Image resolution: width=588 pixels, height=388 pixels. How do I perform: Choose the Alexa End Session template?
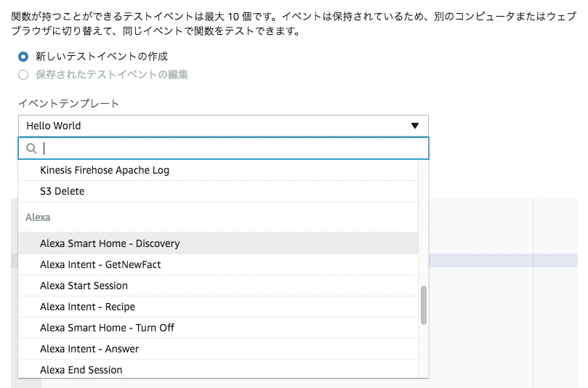tap(218, 369)
